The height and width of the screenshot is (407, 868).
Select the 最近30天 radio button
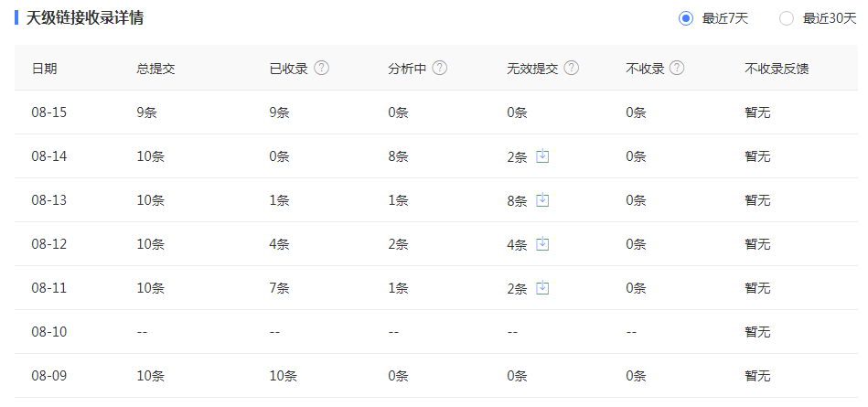787,18
